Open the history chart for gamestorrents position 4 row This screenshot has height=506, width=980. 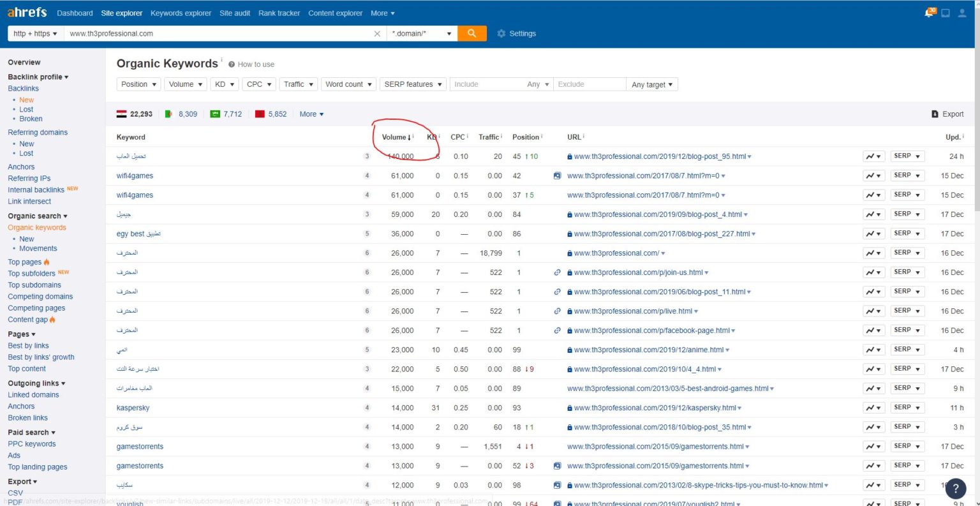click(x=873, y=447)
